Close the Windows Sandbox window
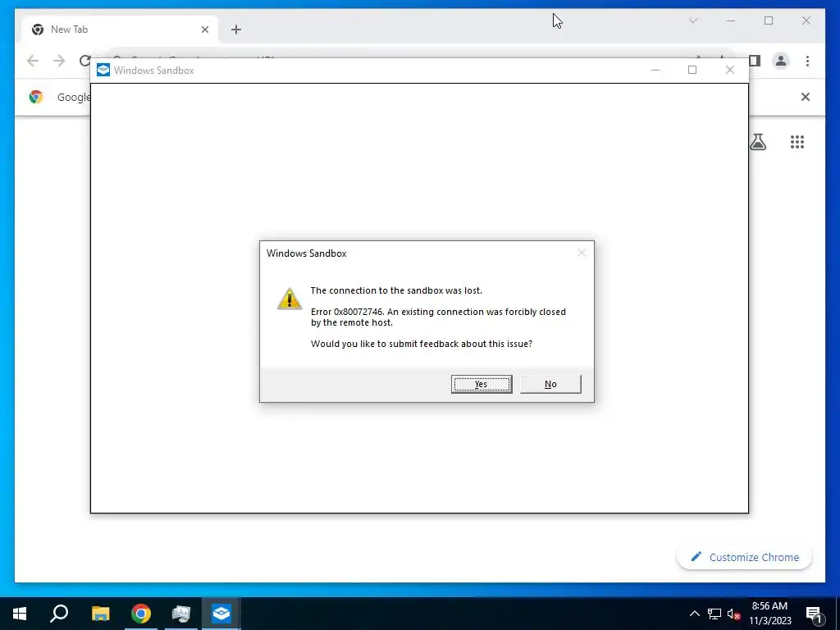Screen dimensions: 840x630 pos(729,71)
